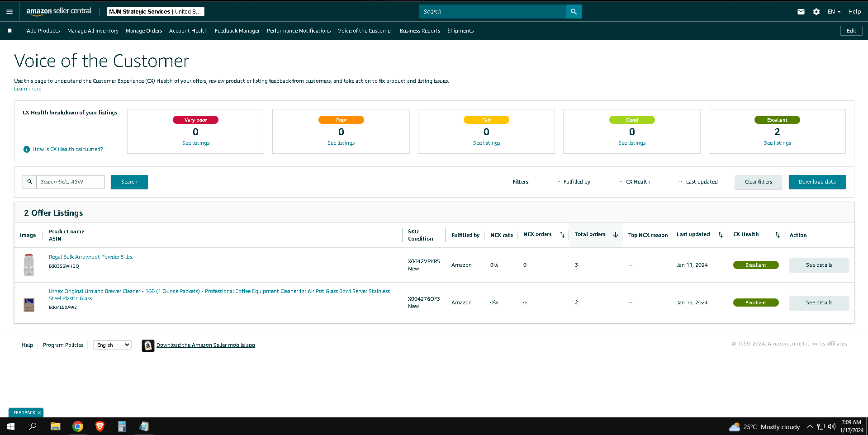Screen dimensions: 868x435
Task: Open the settings gear icon
Action: [816, 12]
